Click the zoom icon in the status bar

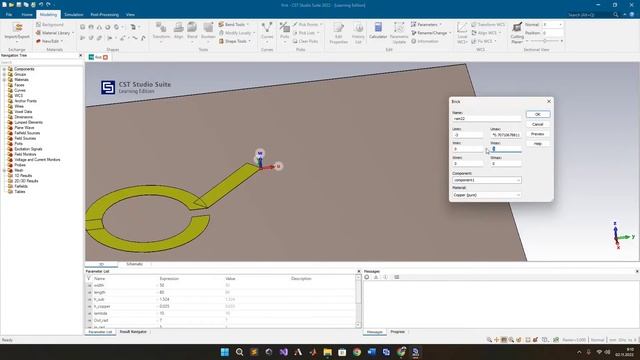(x=489, y=340)
